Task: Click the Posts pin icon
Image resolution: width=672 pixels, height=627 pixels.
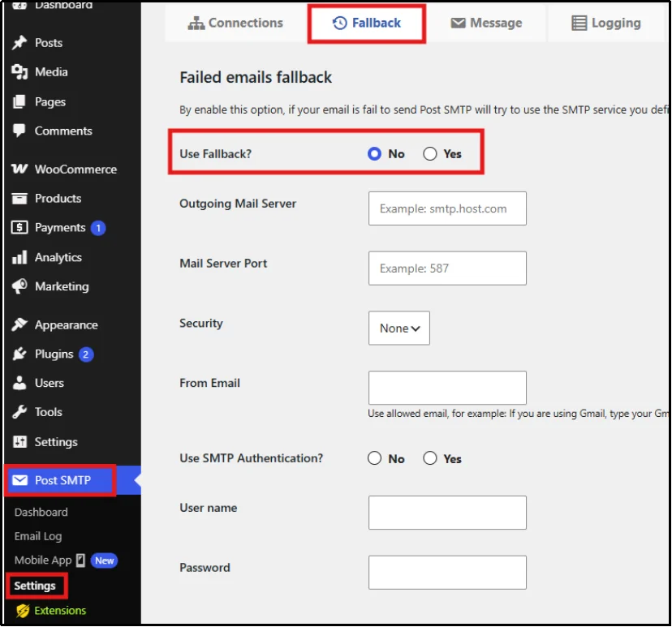Action: [19, 42]
